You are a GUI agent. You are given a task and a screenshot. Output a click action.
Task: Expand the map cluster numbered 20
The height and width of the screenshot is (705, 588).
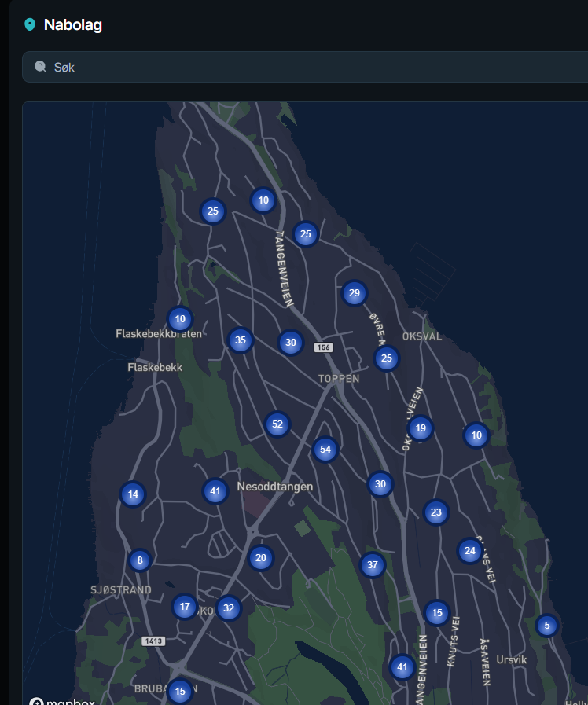pyautogui.click(x=261, y=558)
